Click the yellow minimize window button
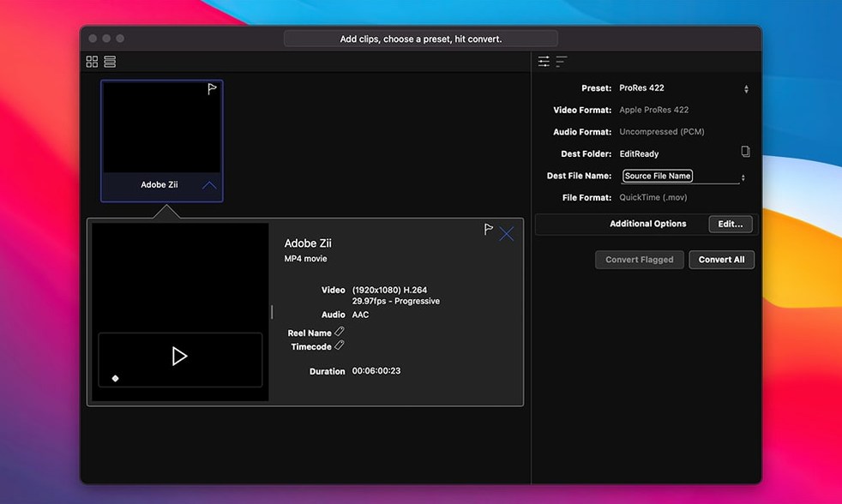The height and width of the screenshot is (504, 842). [106, 39]
